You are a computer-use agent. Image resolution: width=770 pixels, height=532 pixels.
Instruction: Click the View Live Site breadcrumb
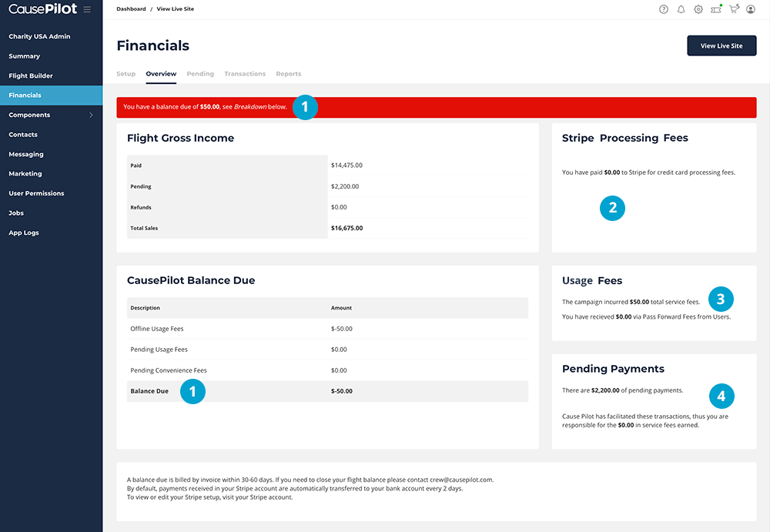176,8
